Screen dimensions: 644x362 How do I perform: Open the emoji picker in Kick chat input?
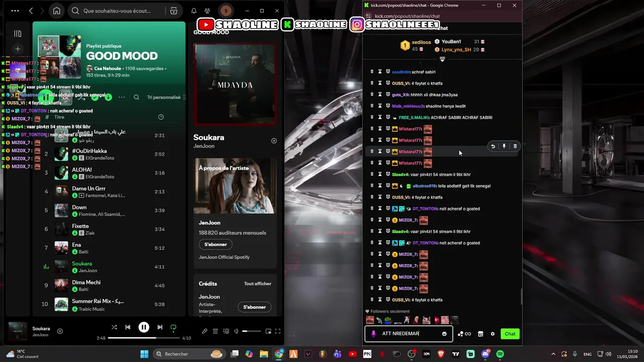444,334
